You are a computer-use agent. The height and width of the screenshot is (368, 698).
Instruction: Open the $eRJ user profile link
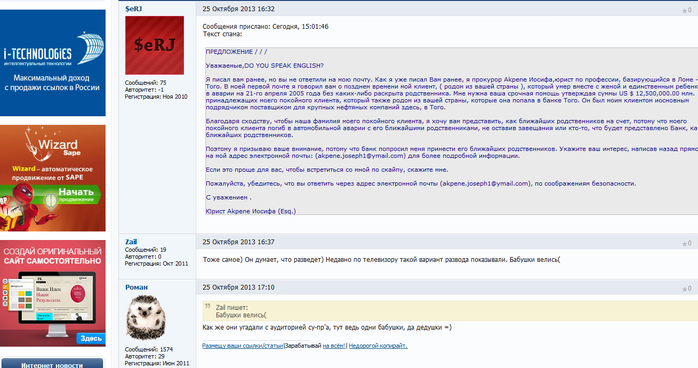(x=134, y=9)
